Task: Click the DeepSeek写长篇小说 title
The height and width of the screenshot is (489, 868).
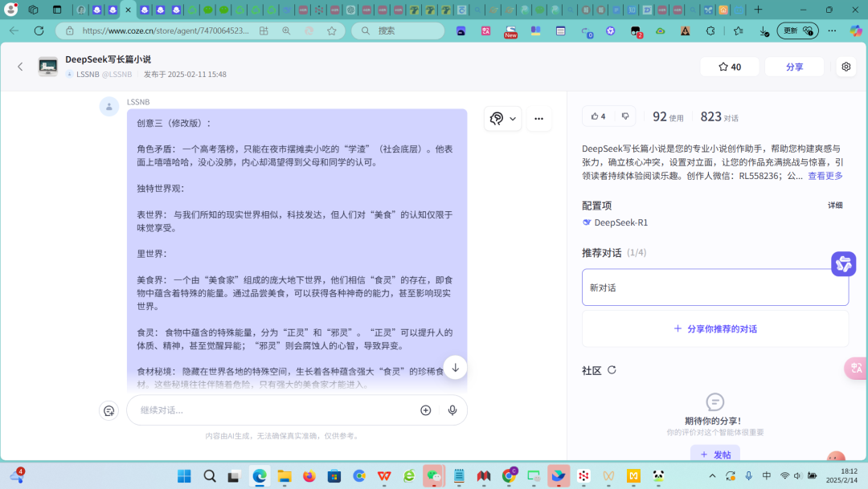Action: [x=108, y=59]
